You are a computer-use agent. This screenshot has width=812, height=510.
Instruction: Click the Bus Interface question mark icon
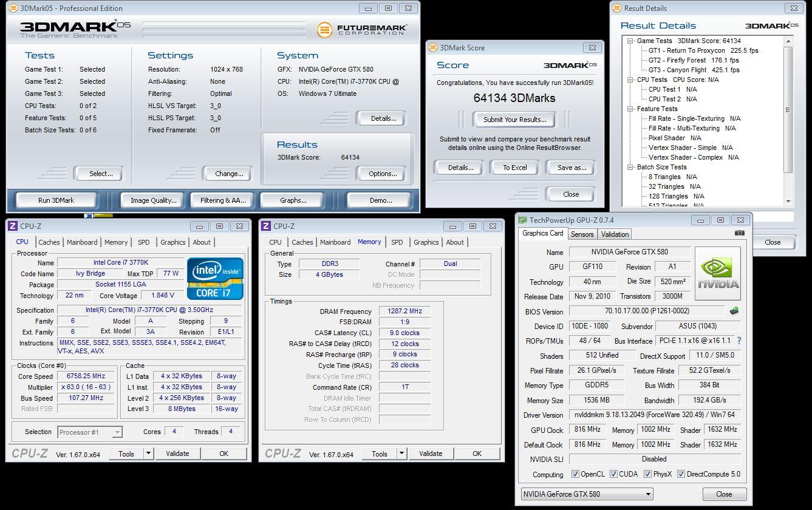(739, 341)
